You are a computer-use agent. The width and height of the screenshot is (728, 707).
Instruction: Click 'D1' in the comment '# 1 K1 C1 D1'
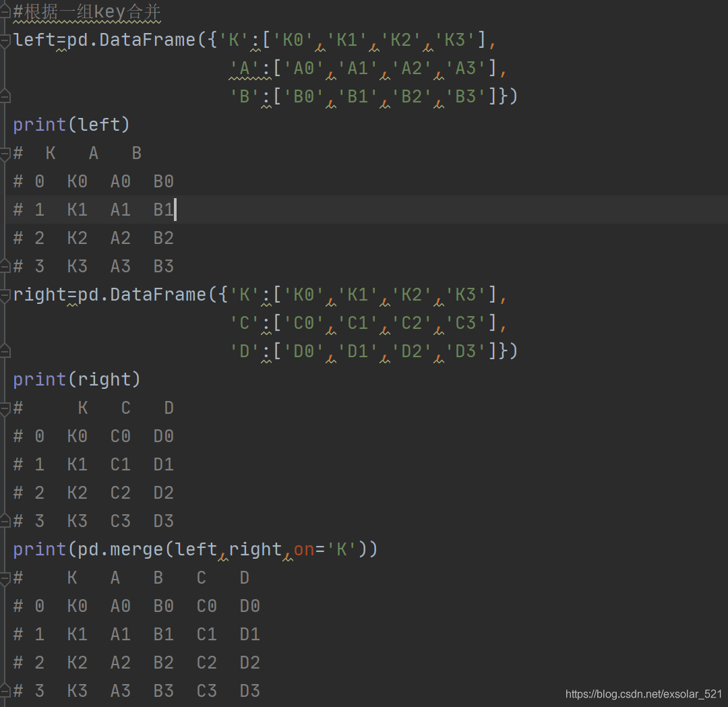point(163,464)
